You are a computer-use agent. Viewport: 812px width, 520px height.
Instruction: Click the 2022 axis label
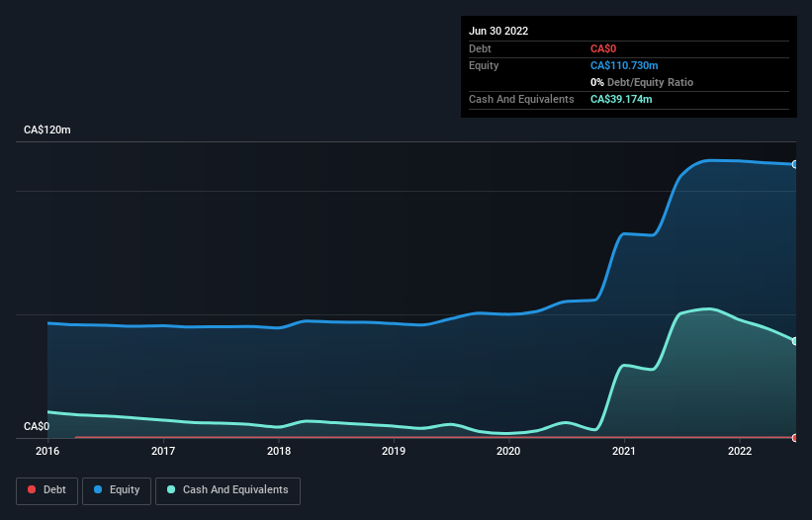(740, 451)
